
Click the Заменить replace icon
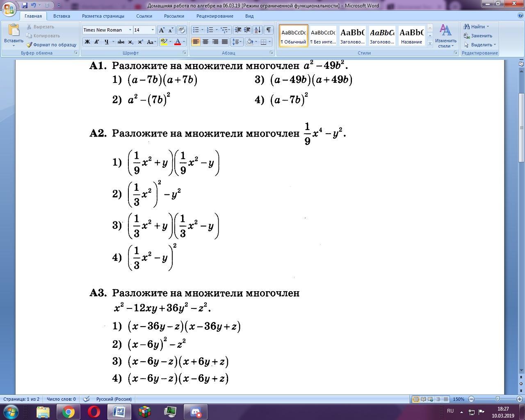pos(466,36)
